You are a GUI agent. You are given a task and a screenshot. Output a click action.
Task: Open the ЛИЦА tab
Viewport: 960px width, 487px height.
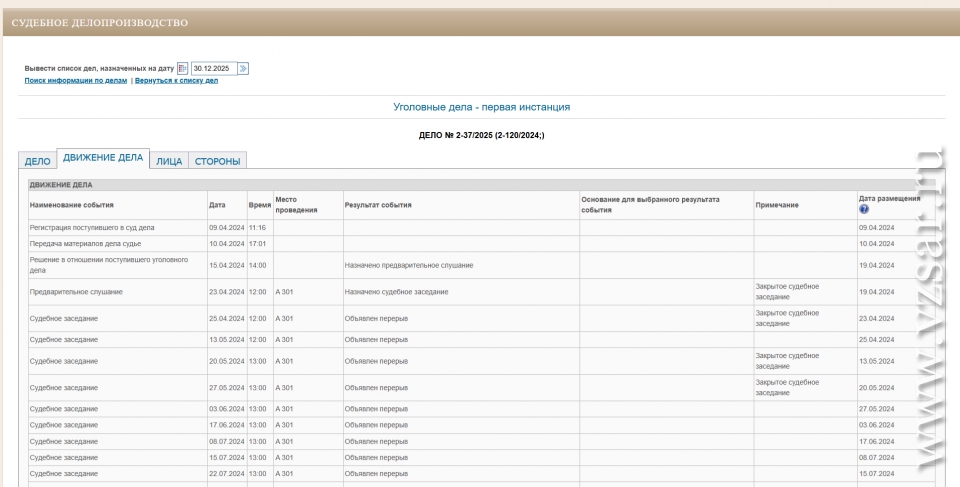coord(168,161)
